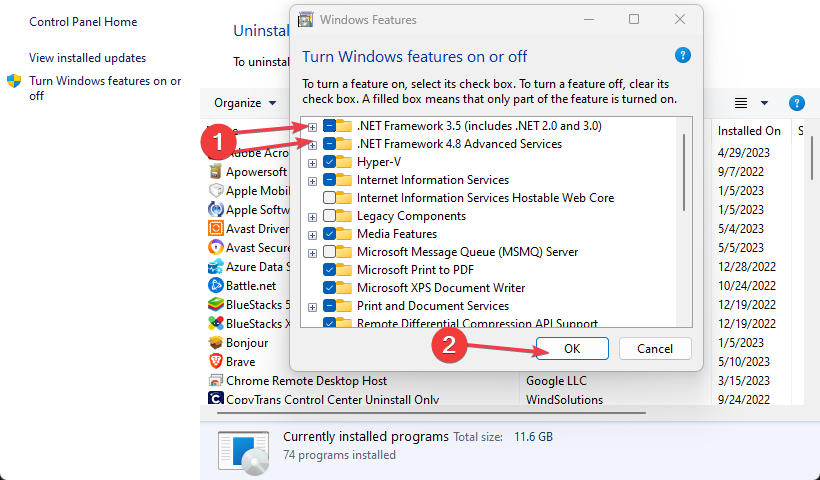Image resolution: width=820 pixels, height=480 pixels.
Task: Check the Legacy Components checkbox
Action: tap(329, 216)
